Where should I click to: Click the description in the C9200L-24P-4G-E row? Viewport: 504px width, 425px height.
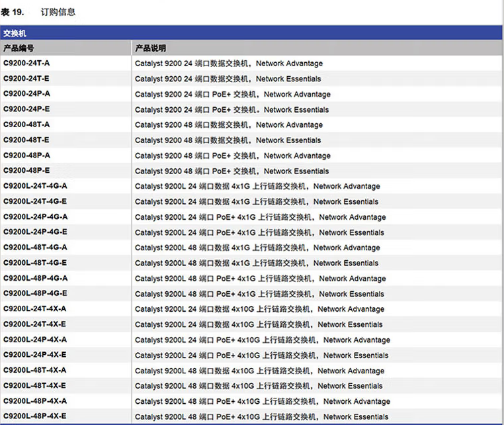point(259,232)
